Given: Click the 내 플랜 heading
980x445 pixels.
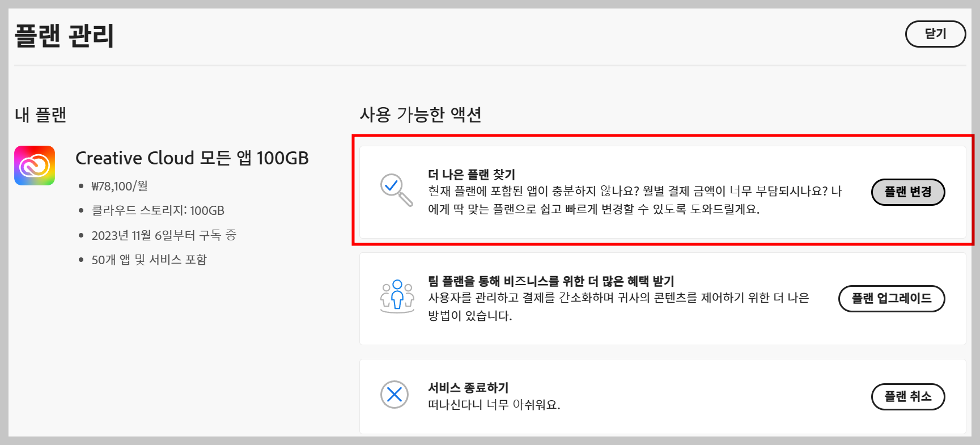Looking at the screenshot, I should click(40, 115).
